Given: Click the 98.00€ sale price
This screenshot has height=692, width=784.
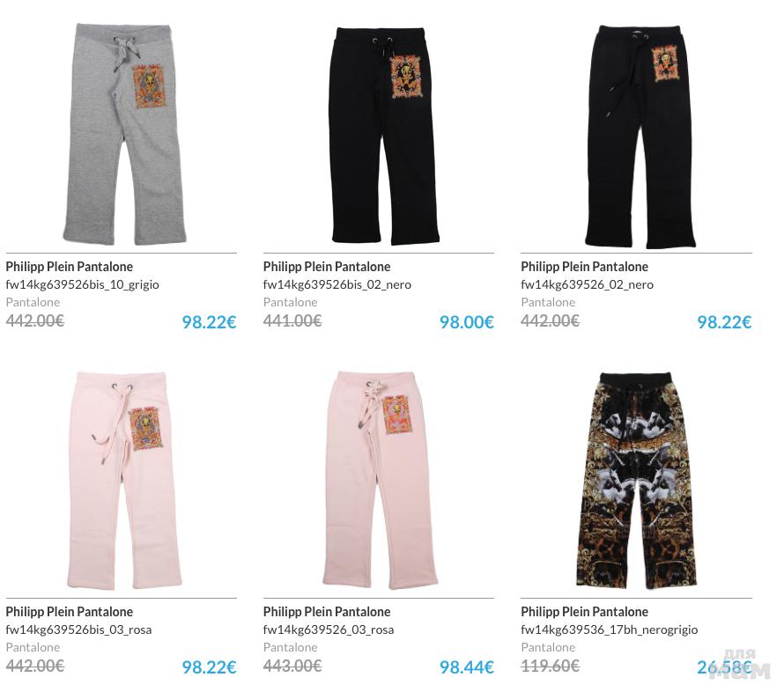Looking at the screenshot, I should tap(467, 322).
